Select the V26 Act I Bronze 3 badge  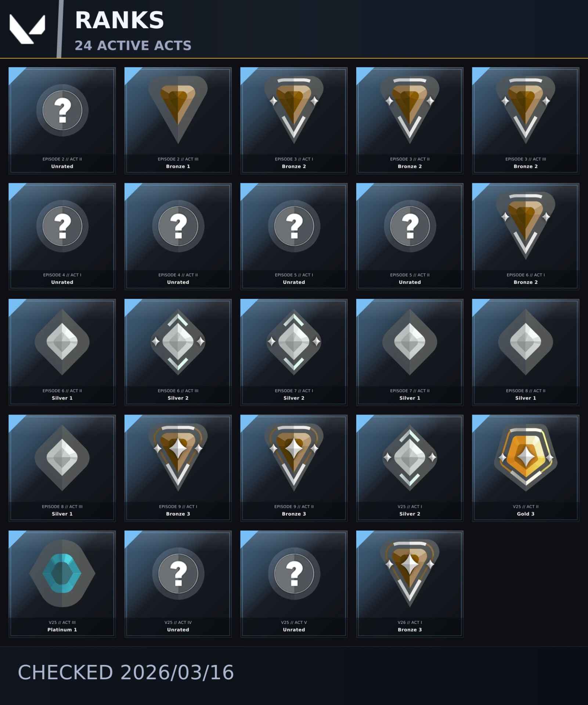pyautogui.click(x=410, y=573)
